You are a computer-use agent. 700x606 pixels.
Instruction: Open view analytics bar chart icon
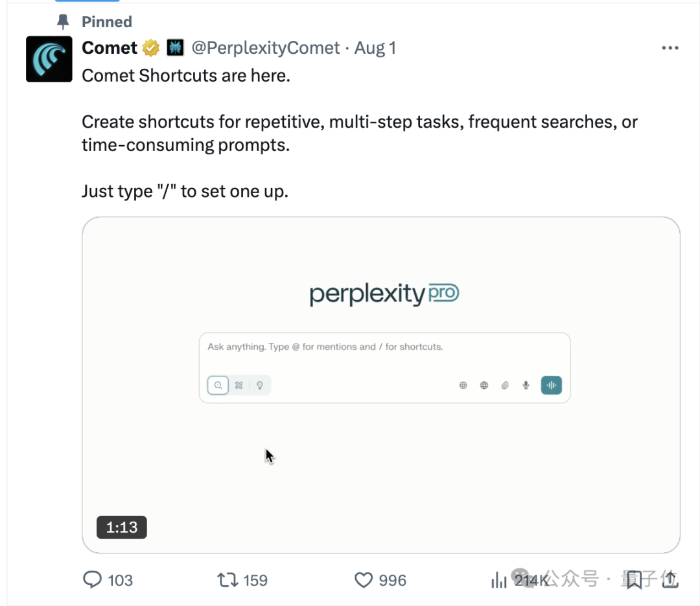coord(499,579)
